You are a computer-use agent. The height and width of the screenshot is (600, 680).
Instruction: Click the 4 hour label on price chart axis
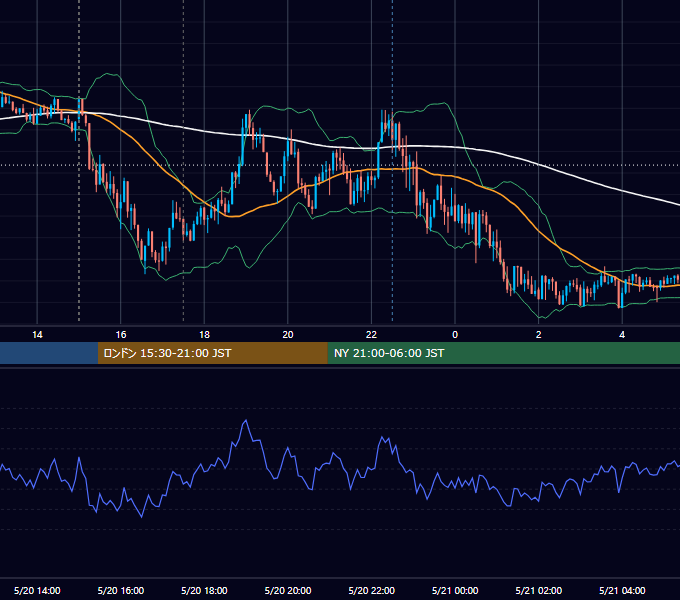coord(622,335)
